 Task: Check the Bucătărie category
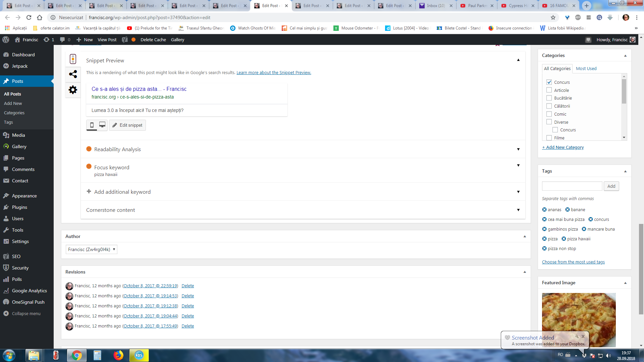click(x=549, y=98)
